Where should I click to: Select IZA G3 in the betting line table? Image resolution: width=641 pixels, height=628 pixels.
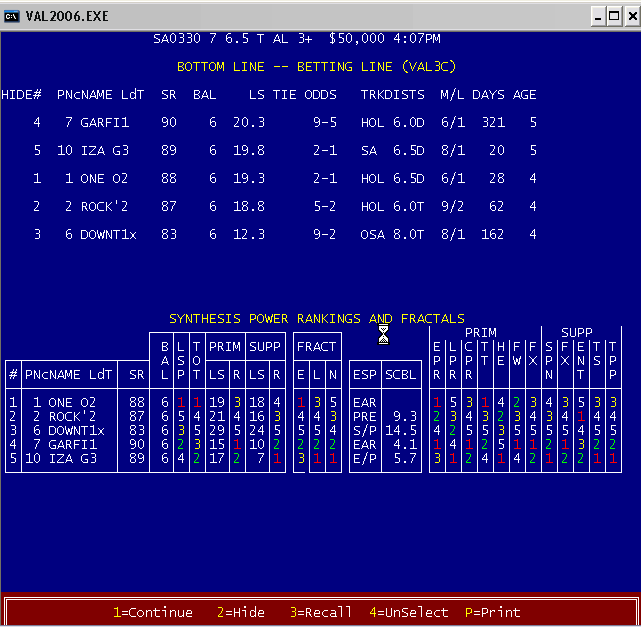pyautogui.click(x=105, y=150)
